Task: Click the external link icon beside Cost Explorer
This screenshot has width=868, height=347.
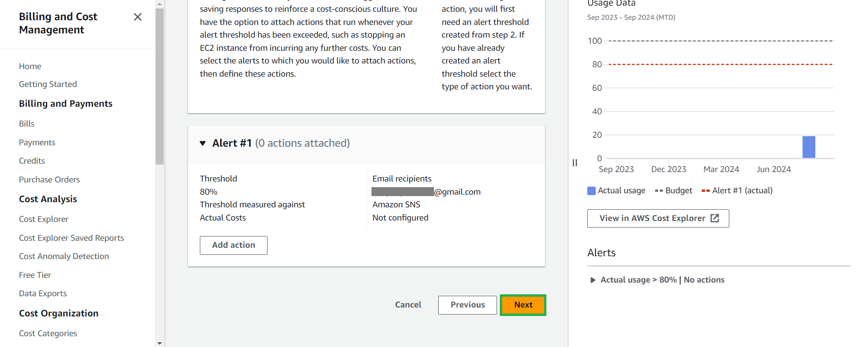Action: [x=715, y=218]
